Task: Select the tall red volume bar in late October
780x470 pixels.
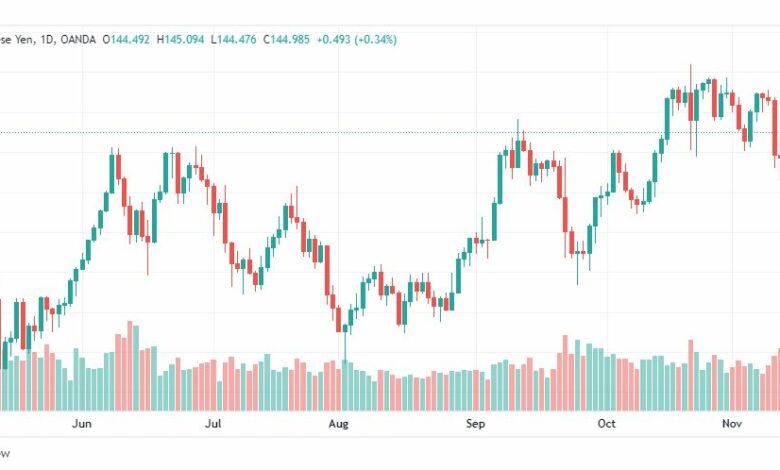Action: click(x=690, y=375)
